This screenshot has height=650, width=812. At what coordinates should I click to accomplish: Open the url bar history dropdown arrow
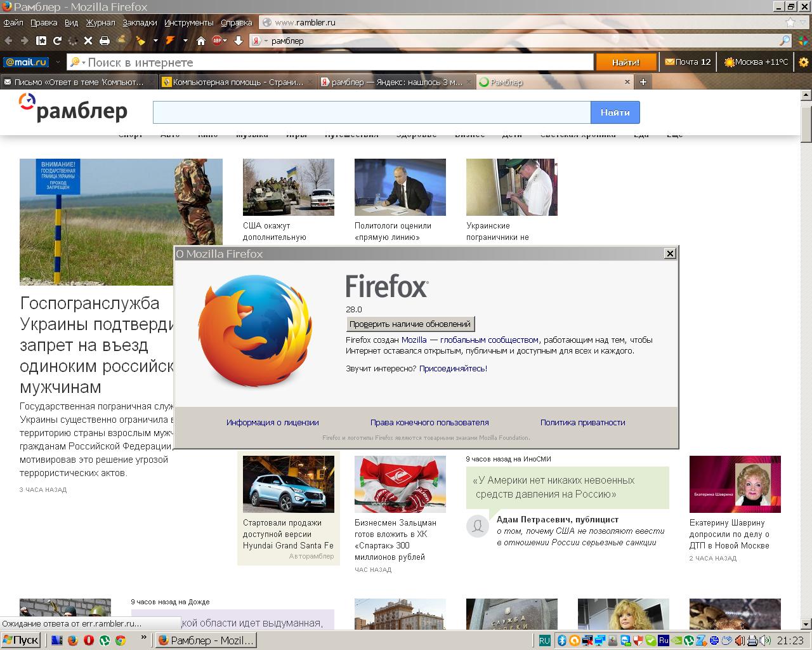tap(802, 22)
